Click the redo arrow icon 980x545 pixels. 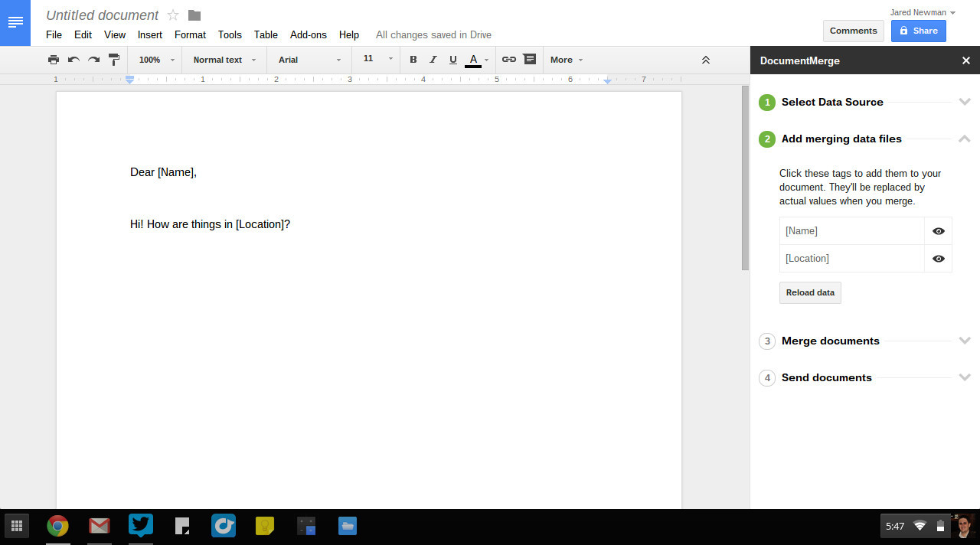(93, 60)
